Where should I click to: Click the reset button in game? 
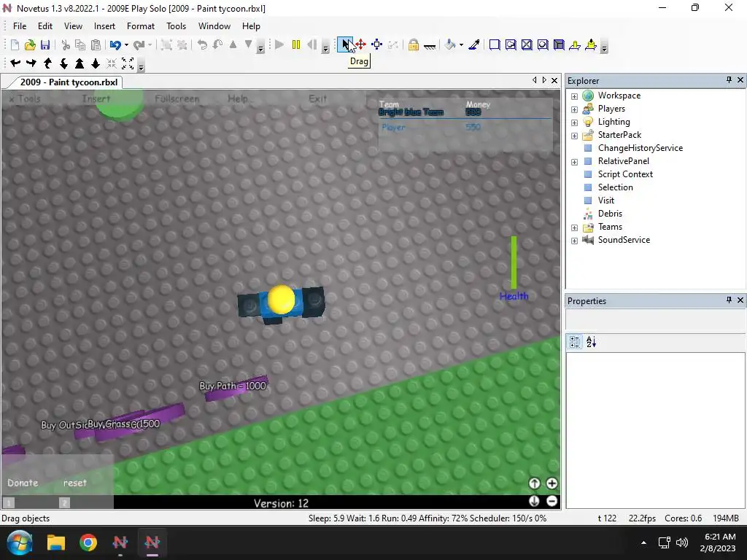tap(75, 483)
